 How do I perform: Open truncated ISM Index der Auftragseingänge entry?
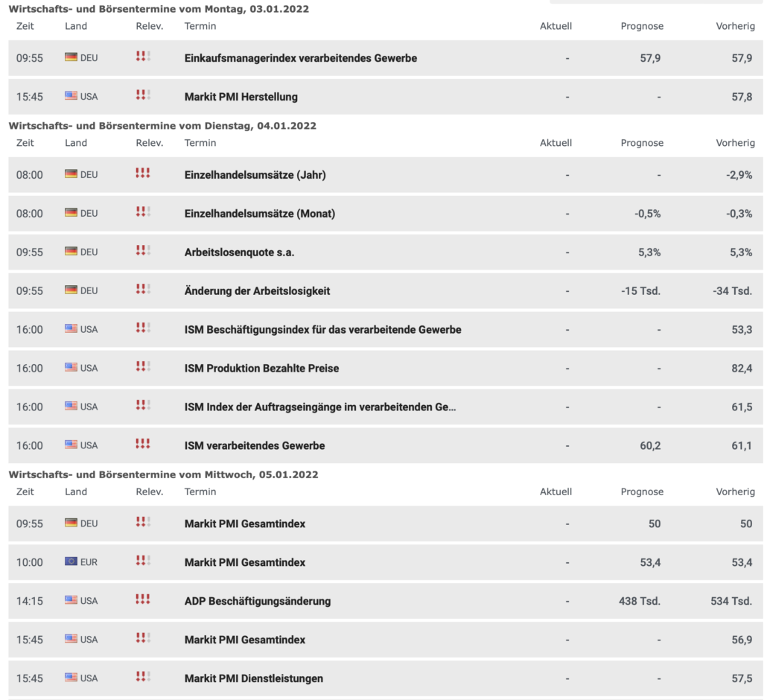[320, 407]
